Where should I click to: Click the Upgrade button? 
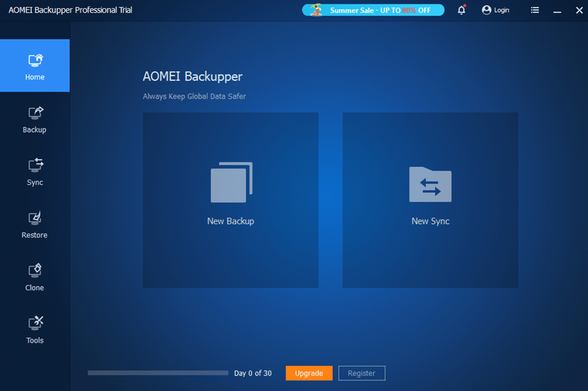(309, 373)
